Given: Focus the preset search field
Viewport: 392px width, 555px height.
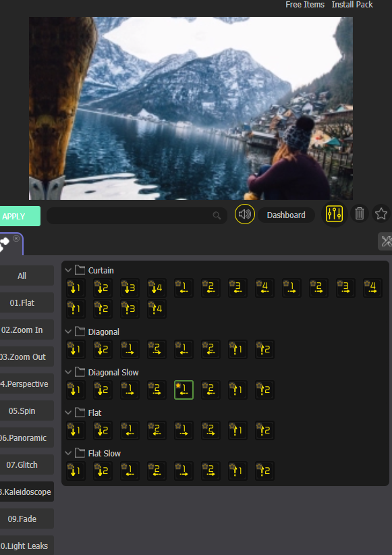Looking at the screenshot, I should pos(136,215).
